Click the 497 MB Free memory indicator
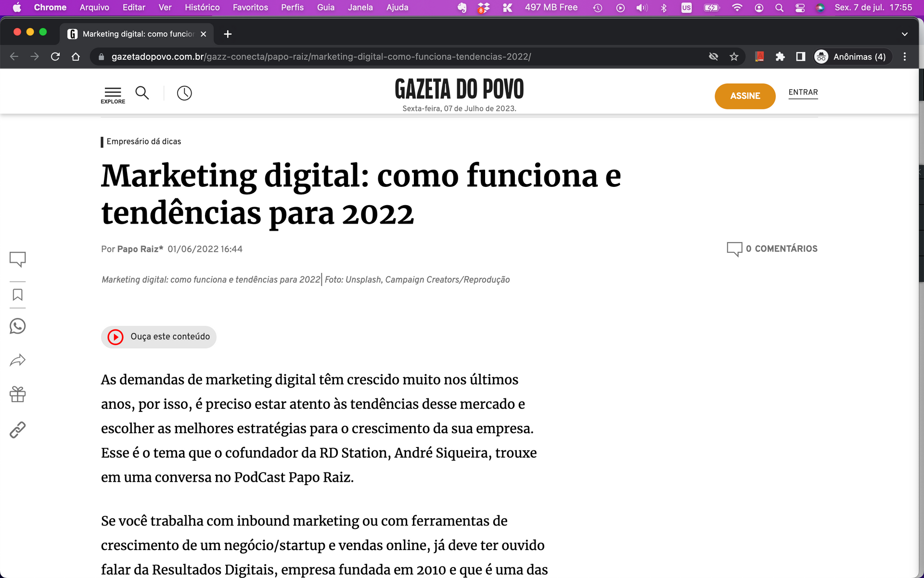Image resolution: width=924 pixels, height=578 pixels. tap(551, 7)
